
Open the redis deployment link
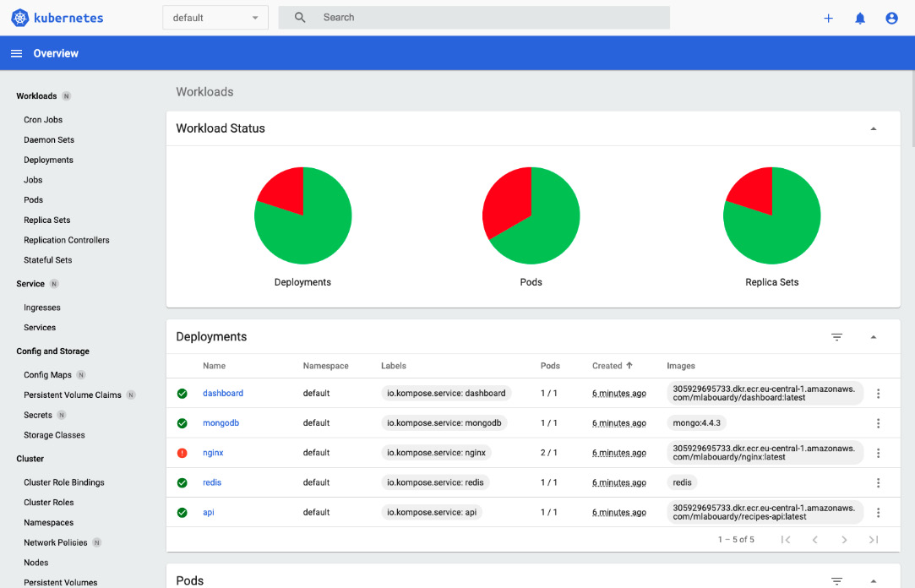(x=212, y=482)
